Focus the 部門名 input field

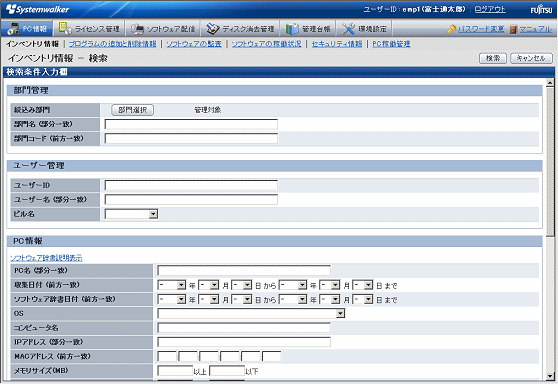191,124
